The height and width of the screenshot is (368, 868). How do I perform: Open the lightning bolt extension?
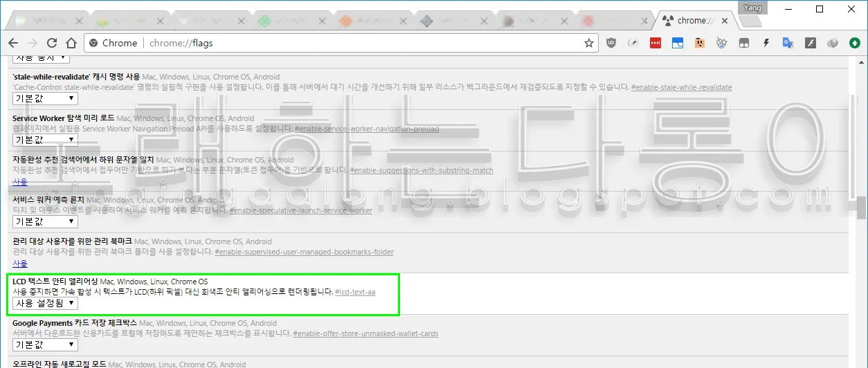[766, 43]
